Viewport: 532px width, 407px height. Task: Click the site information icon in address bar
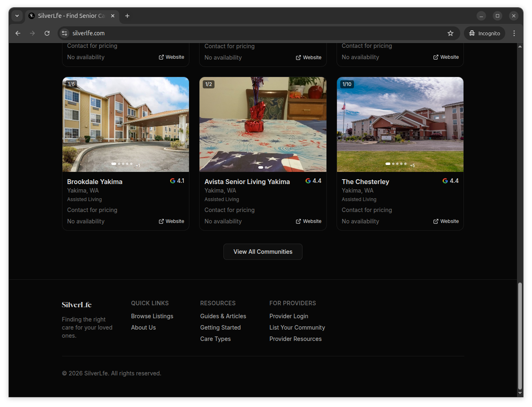[64, 33]
